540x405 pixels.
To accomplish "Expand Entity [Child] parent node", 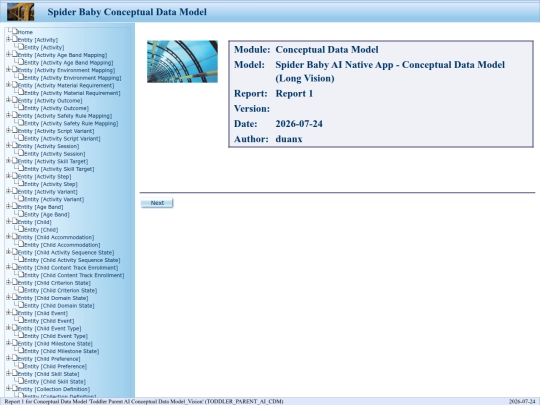I will [9, 221].
